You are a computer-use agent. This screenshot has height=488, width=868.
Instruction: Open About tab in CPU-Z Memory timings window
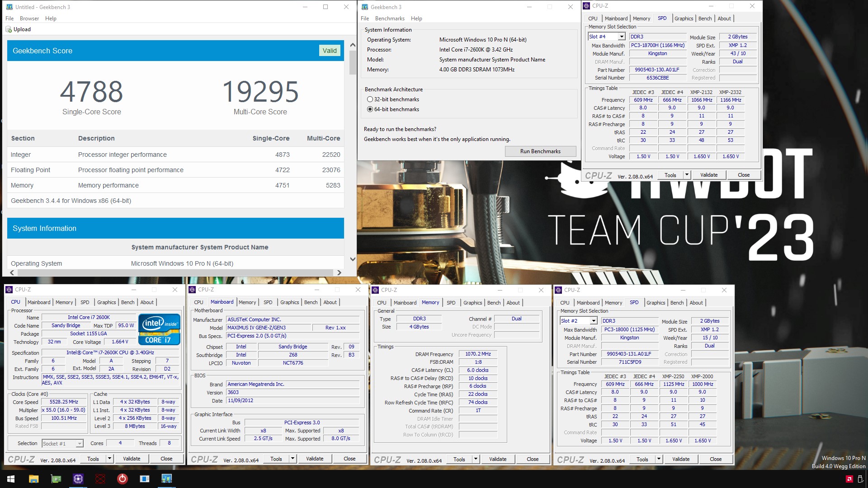coord(513,303)
